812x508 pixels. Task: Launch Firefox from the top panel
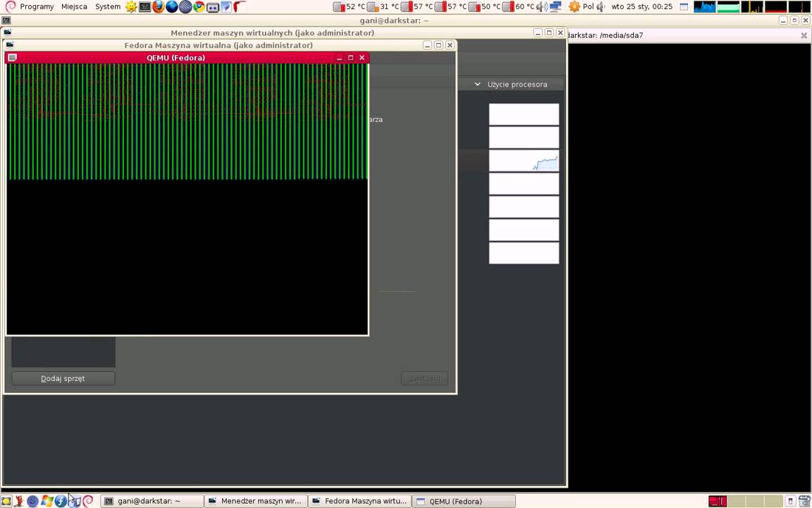(159, 7)
